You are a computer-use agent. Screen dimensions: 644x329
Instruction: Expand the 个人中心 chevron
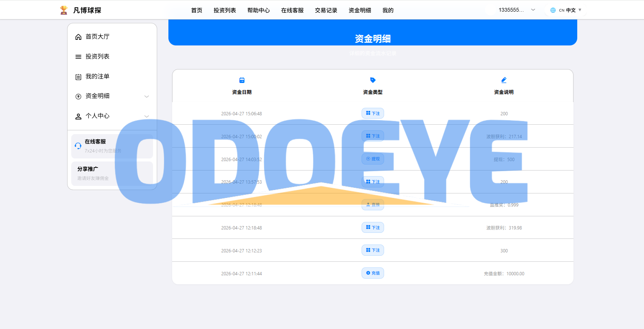tap(147, 116)
